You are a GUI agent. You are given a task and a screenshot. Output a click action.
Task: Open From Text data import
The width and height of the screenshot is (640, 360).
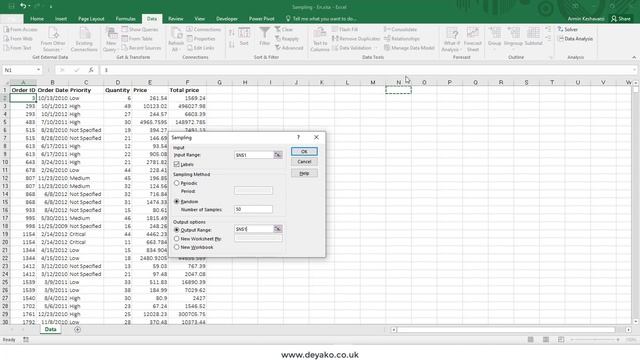pos(17,48)
